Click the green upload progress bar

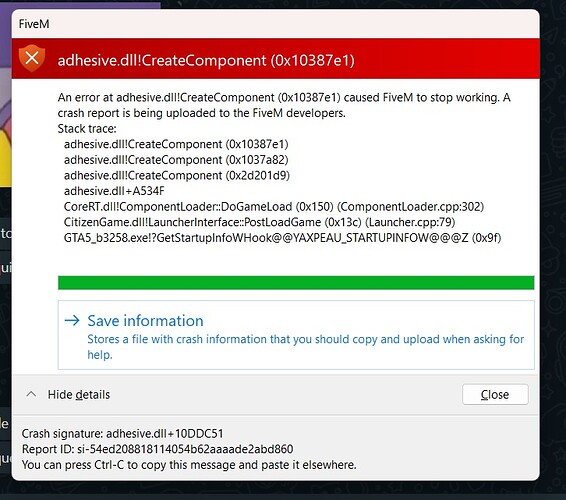point(296,283)
